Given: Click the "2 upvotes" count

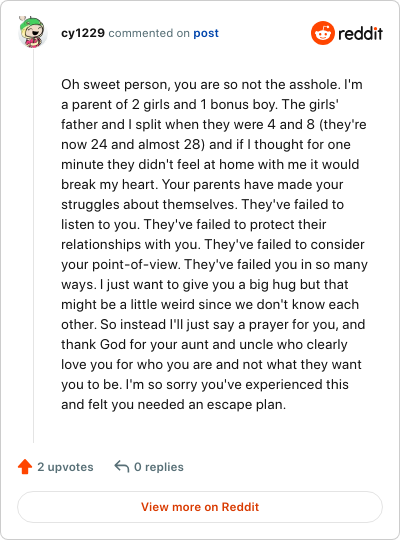Looking at the screenshot, I should 65,467.
